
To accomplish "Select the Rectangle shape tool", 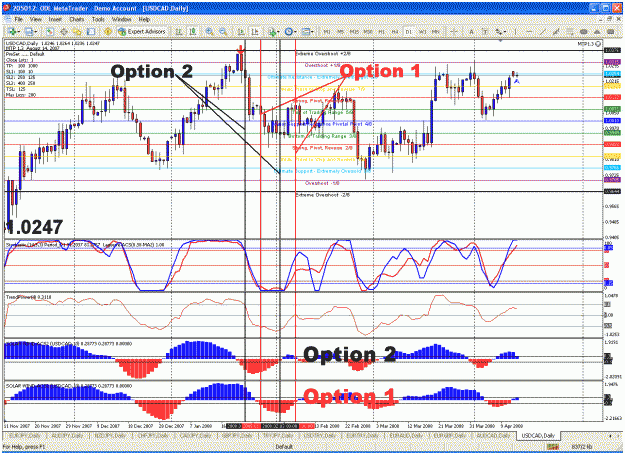I will pos(611,32).
